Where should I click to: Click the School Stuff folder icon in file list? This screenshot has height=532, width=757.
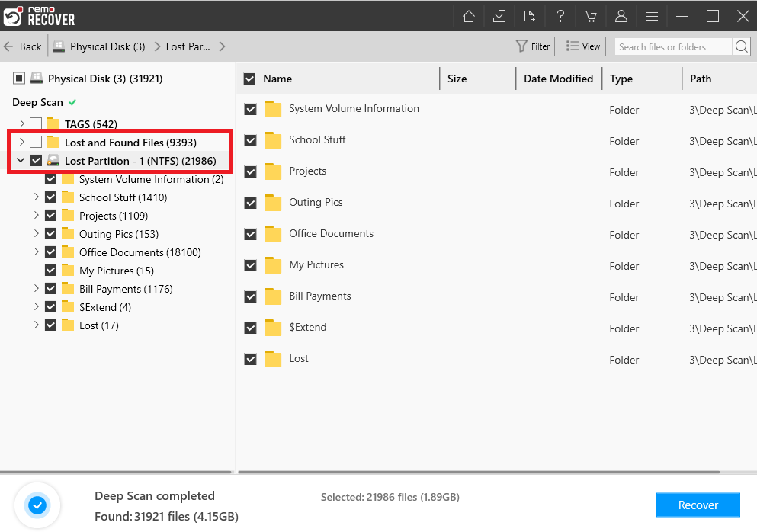tap(273, 140)
